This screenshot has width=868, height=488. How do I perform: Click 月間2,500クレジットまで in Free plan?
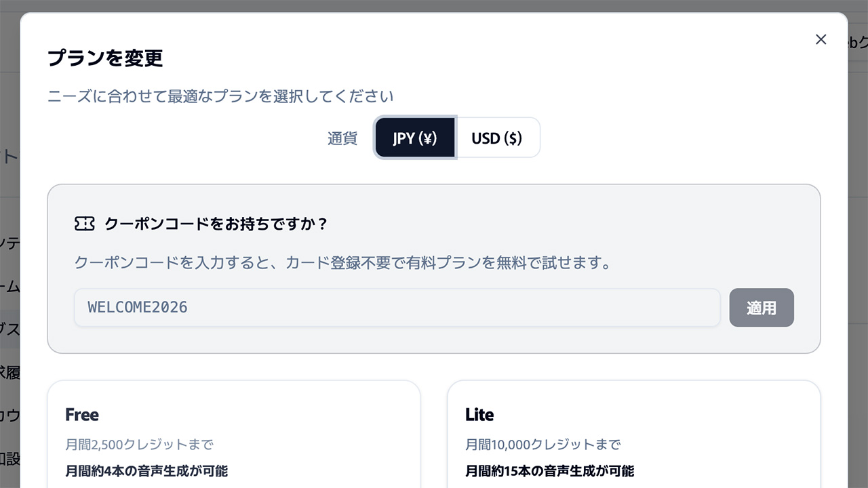click(139, 445)
